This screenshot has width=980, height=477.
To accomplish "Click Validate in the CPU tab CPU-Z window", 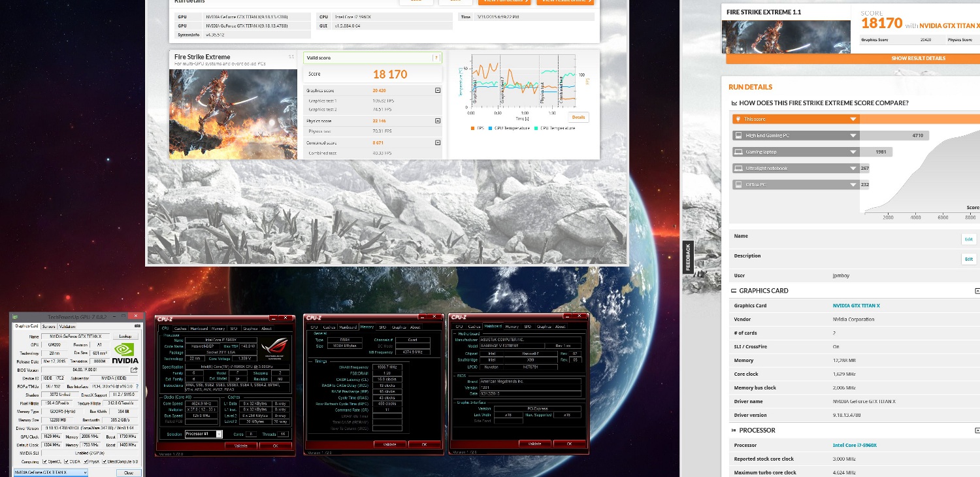I will click(x=241, y=446).
